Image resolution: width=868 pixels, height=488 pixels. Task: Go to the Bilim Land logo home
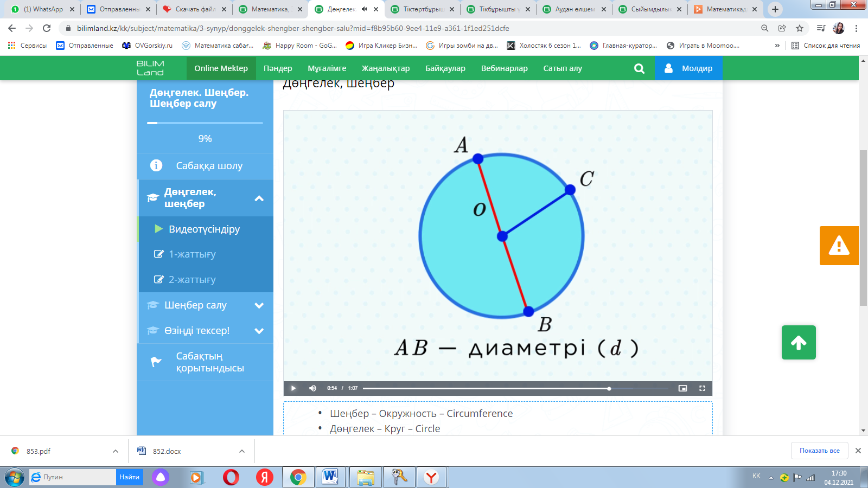(150, 68)
